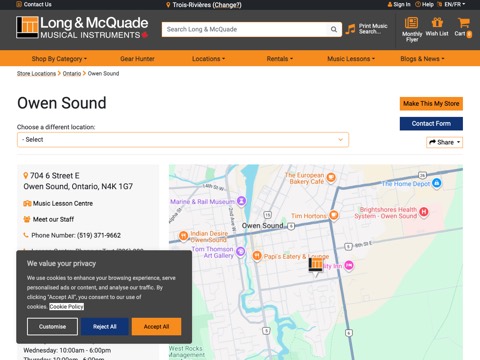
Task: Click the Help question icon
Action: [418, 4]
